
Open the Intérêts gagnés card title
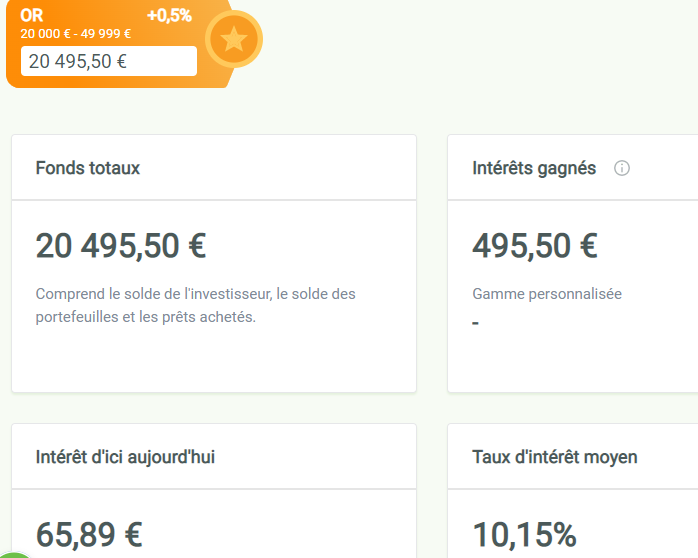534,168
